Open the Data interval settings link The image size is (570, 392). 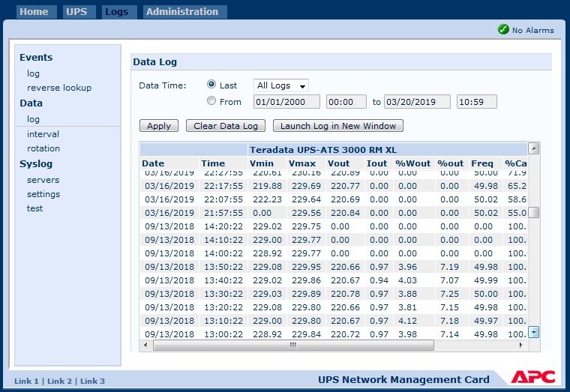(x=43, y=134)
